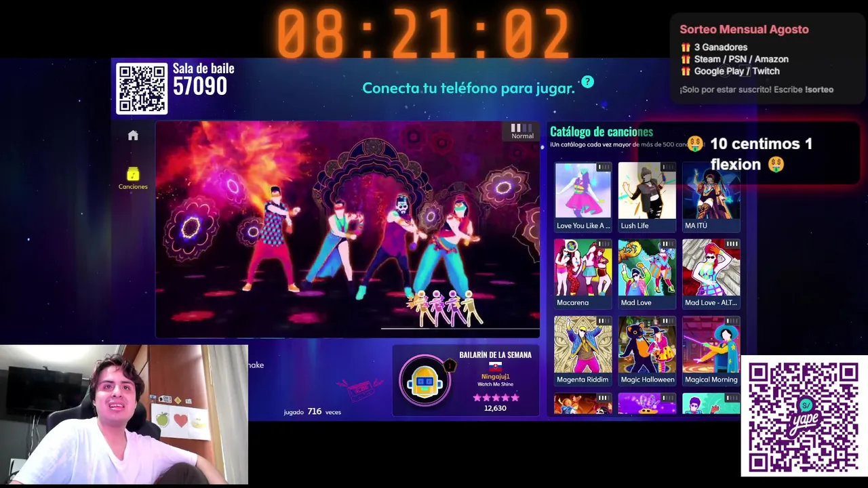Click difficulty bars on Magical Morning card
Screen dimensions: 868x488
pyautogui.click(x=732, y=321)
